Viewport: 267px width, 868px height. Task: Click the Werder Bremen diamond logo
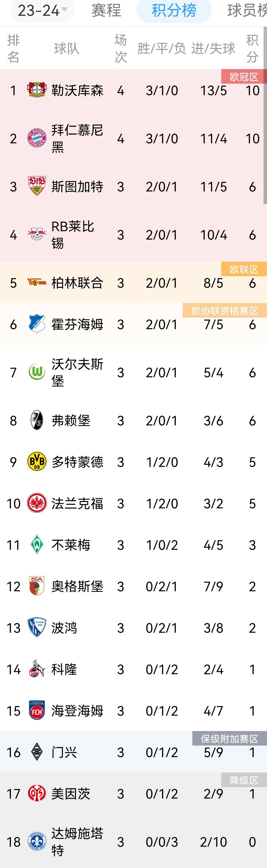pyautogui.click(x=37, y=544)
